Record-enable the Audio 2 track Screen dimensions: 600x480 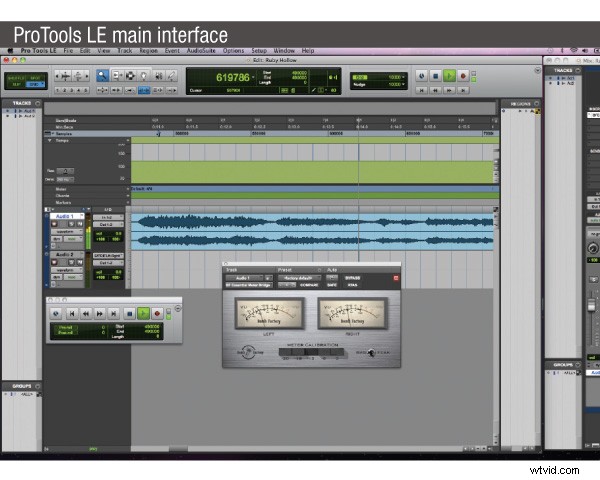pyautogui.click(x=54, y=262)
